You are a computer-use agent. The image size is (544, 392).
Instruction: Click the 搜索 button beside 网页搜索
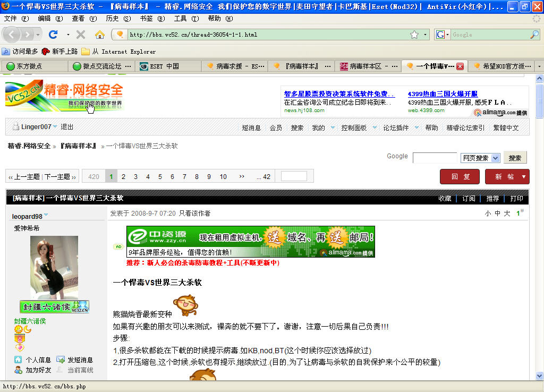coord(515,158)
